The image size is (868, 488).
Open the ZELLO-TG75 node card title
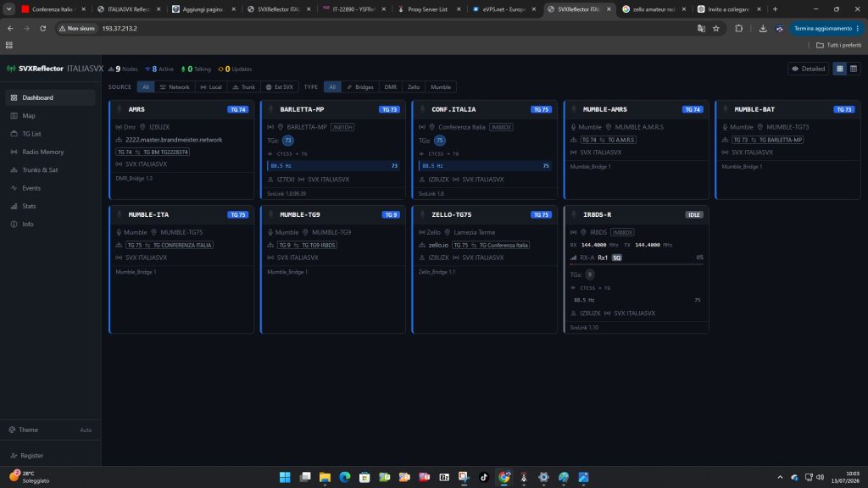pyautogui.click(x=451, y=214)
